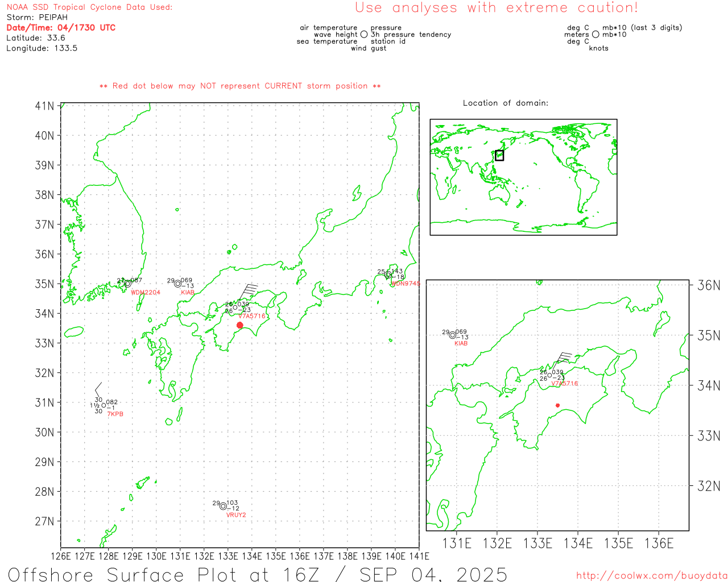Click 'Use analyses with extreme caution!' warning
This screenshot has width=728, height=582.
(497, 8)
